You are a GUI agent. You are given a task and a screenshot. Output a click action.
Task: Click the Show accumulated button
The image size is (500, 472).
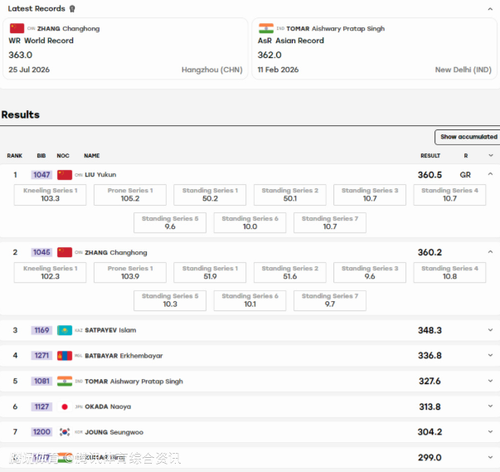pos(468,137)
